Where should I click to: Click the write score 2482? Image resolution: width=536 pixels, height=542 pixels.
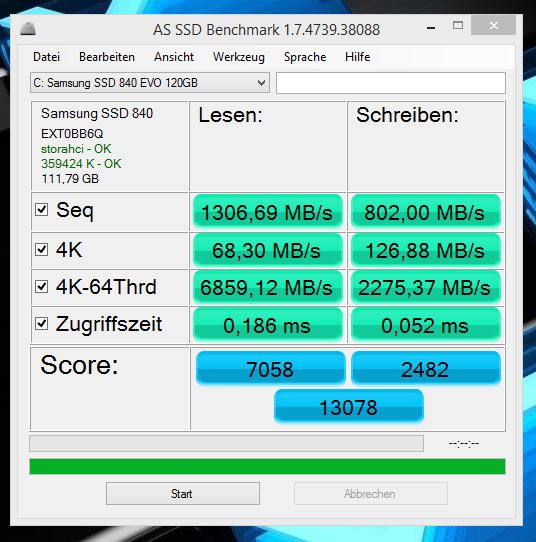tap(426, 368)
